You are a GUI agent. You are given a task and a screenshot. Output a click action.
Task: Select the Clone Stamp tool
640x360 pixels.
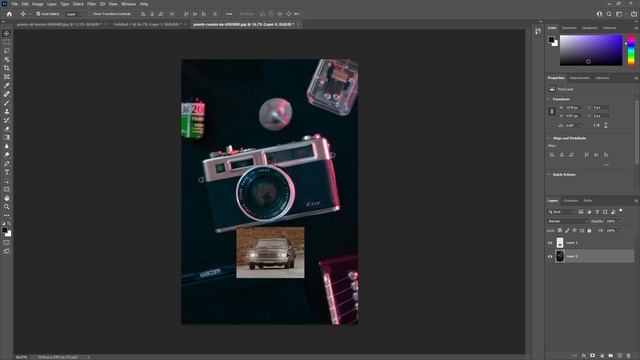click(7, 111)
